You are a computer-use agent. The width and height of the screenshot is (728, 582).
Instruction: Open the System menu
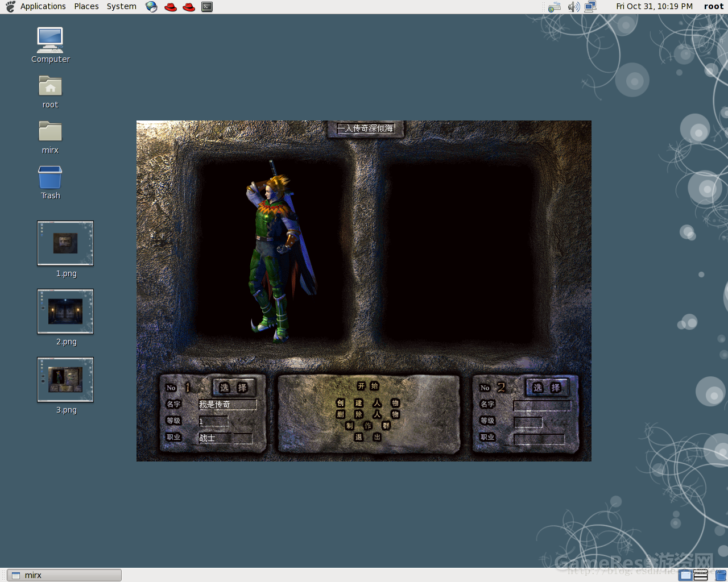(122, 6)
